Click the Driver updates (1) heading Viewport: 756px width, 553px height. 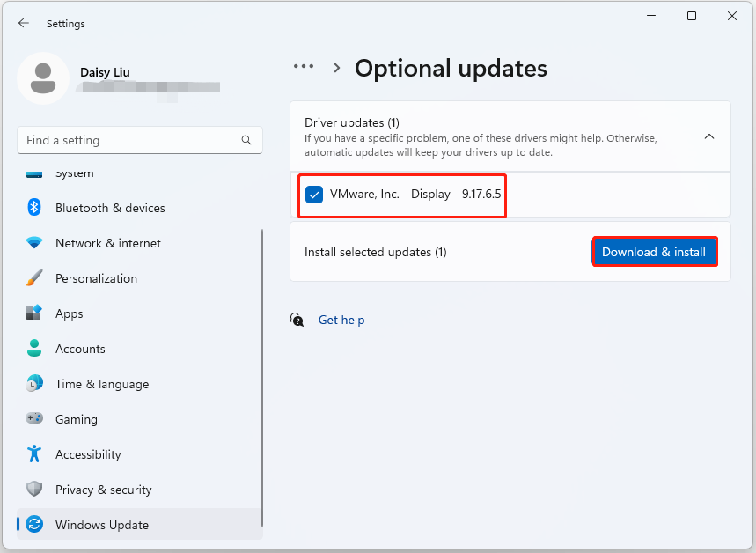pos(352,122)
